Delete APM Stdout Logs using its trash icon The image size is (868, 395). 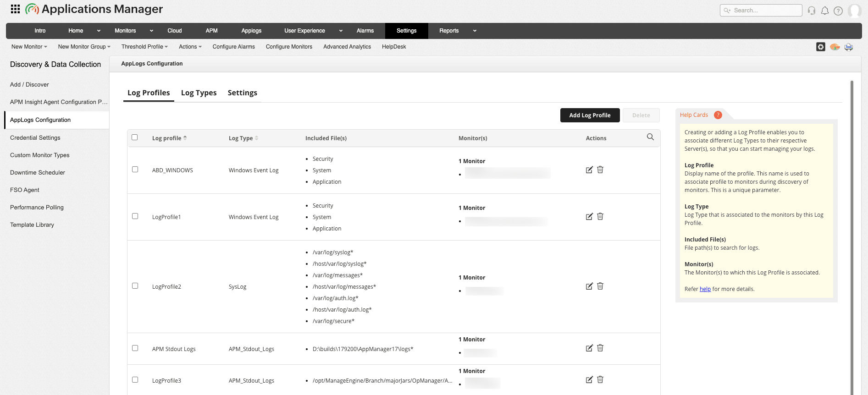[600, 348]
